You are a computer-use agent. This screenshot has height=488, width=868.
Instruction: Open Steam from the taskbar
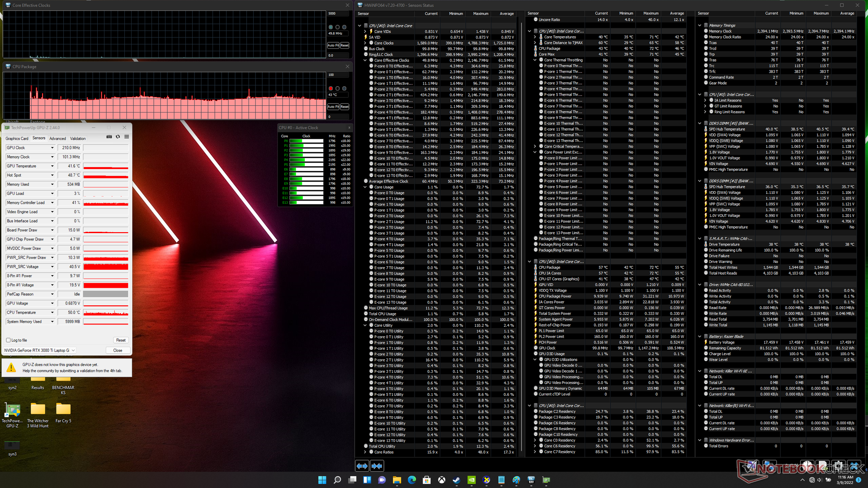[457, 480]
